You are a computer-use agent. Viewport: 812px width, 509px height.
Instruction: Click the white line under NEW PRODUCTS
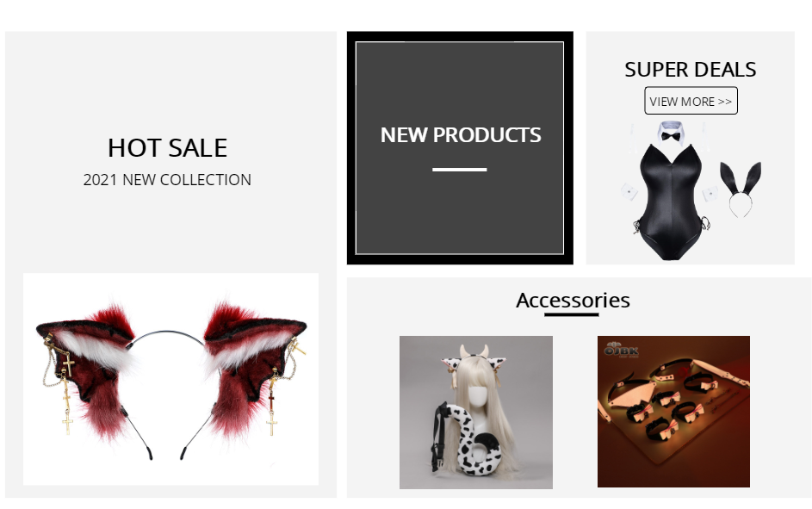pyautogui.click(x=459, y=170)
